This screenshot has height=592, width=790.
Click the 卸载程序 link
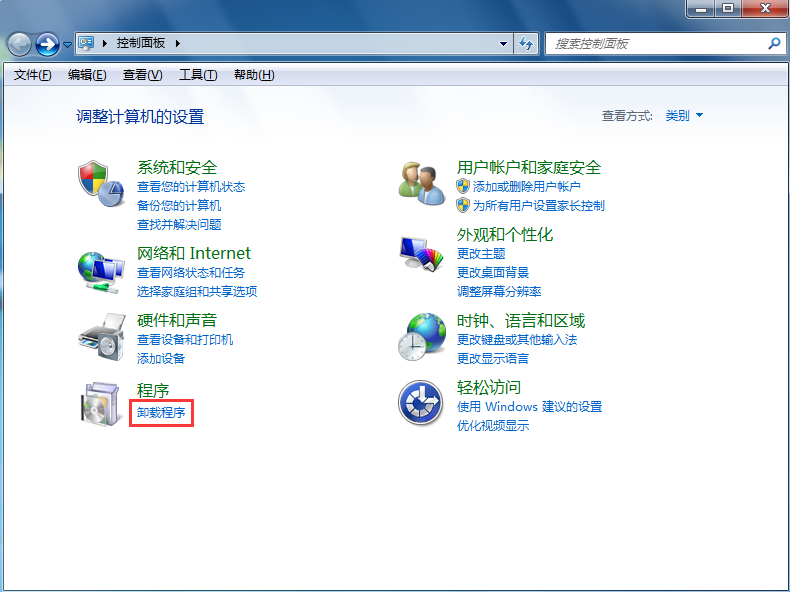coord(161,413)
